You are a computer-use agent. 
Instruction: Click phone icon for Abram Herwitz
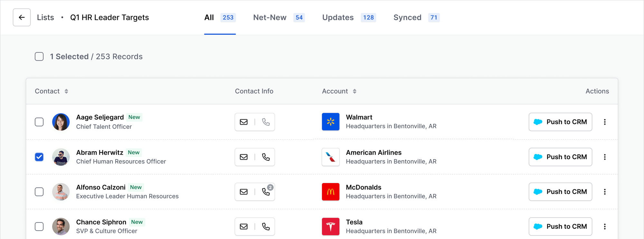coord(266,157)
